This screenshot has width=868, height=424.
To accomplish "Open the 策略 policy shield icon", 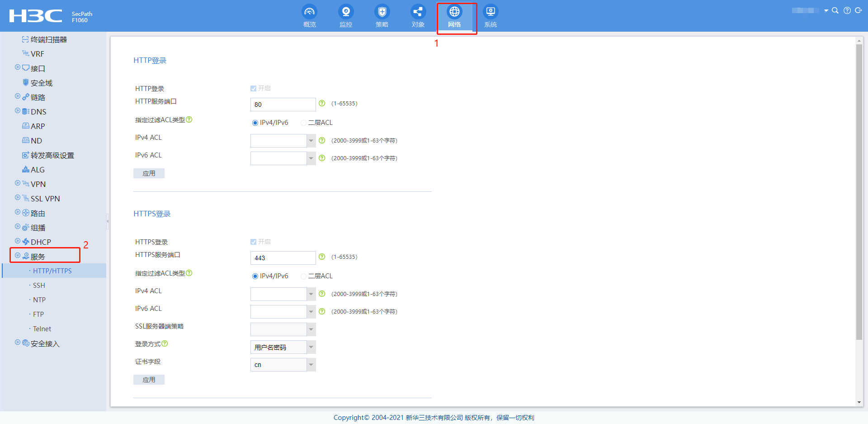I will coord(382,12).
